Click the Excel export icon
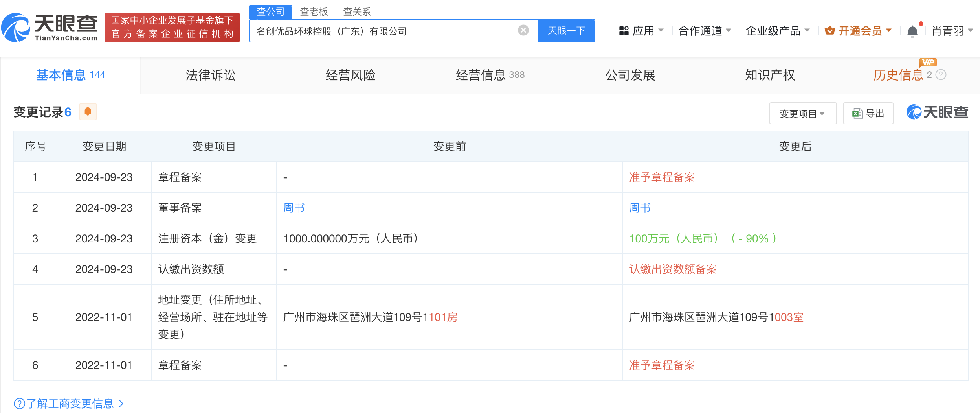980x413 pixels. 857,114
